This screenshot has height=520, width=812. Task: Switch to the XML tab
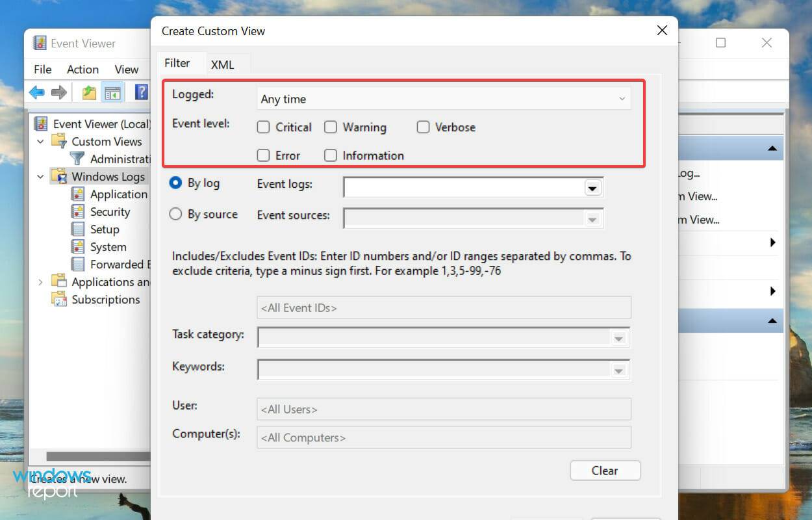tap(223, 64)
